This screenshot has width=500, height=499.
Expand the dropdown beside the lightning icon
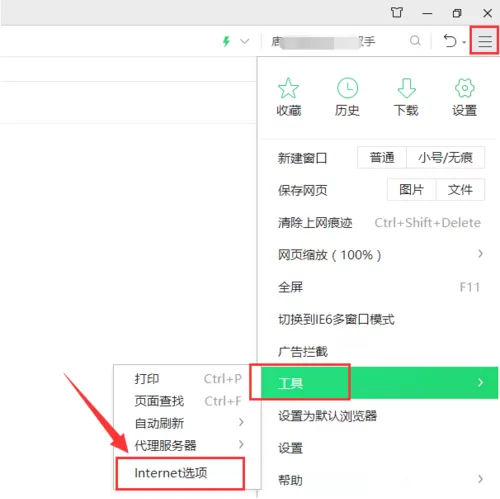point(245,41)
